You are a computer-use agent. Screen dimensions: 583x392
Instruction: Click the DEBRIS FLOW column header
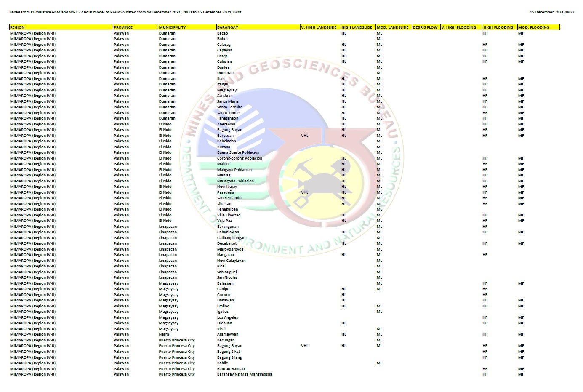point(426,27)
